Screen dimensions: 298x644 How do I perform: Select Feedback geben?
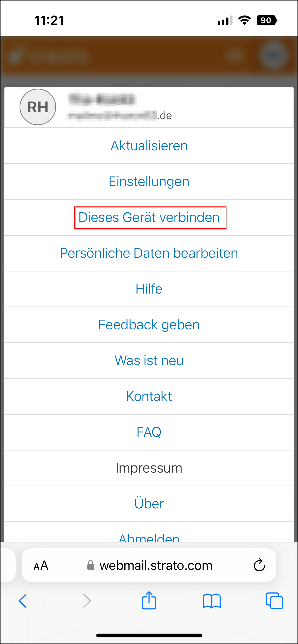point(149,325)
